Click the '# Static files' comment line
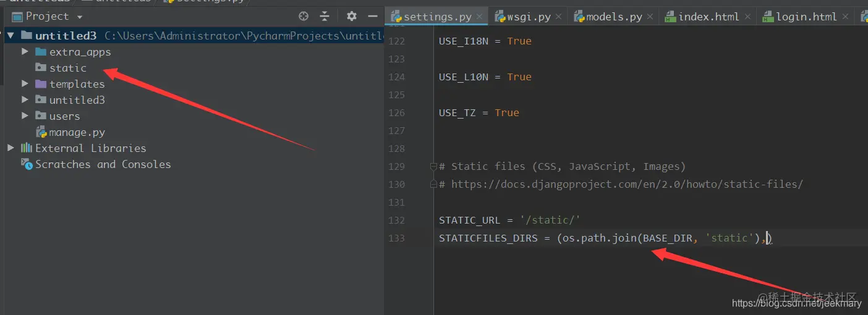 [x=563, y=166]
